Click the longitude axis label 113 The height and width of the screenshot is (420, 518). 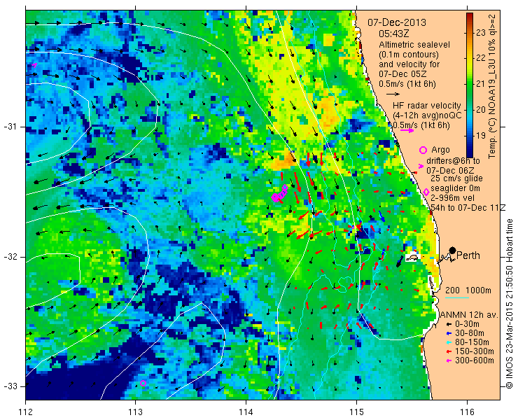point(135,412)
